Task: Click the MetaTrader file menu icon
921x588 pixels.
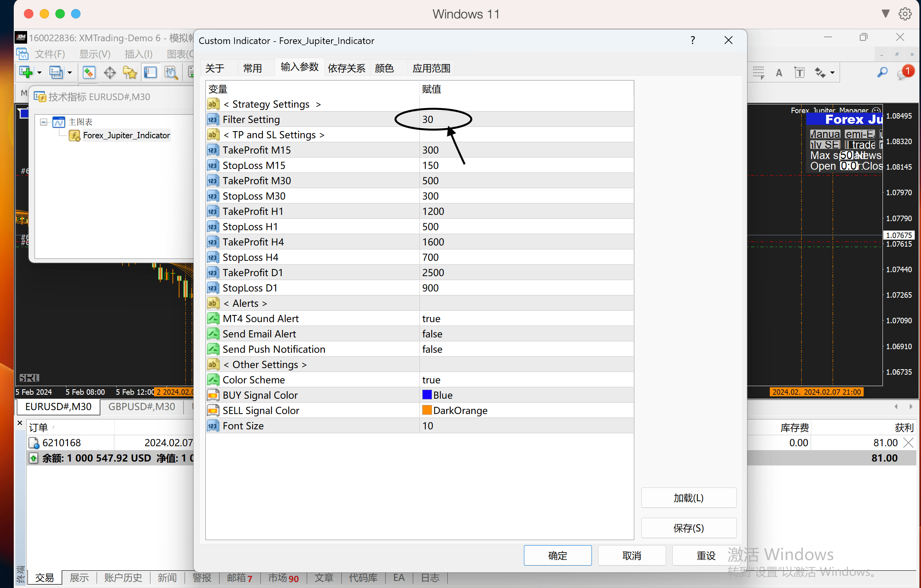Action: click(x=22, y=54)
